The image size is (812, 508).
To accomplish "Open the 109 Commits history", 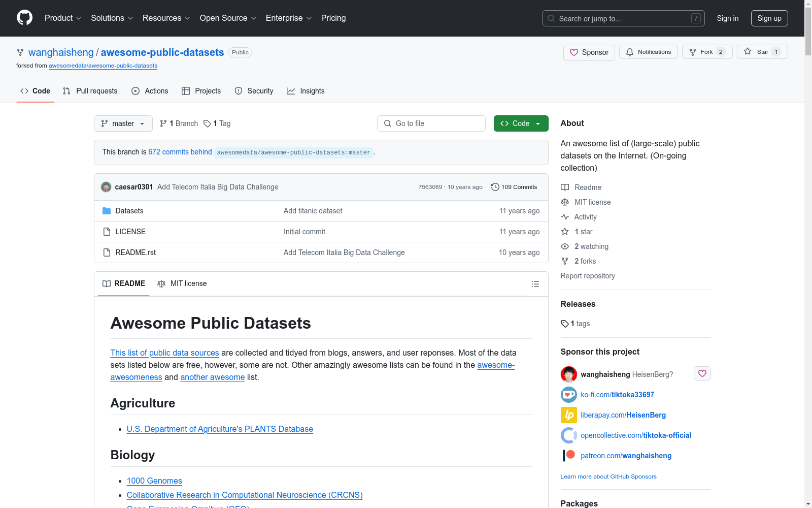I will click(x=514, y=187).
